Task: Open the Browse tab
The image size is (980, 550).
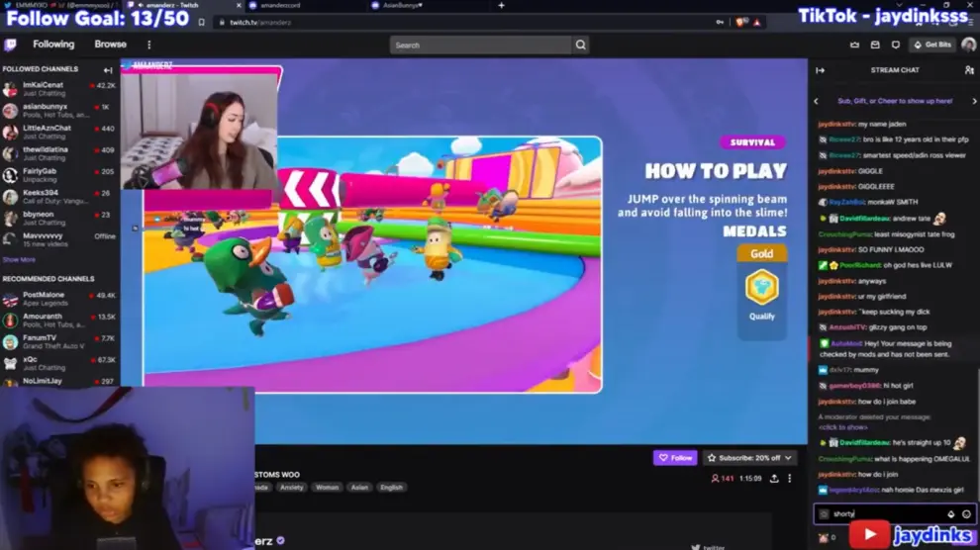Action: (110, 45)
